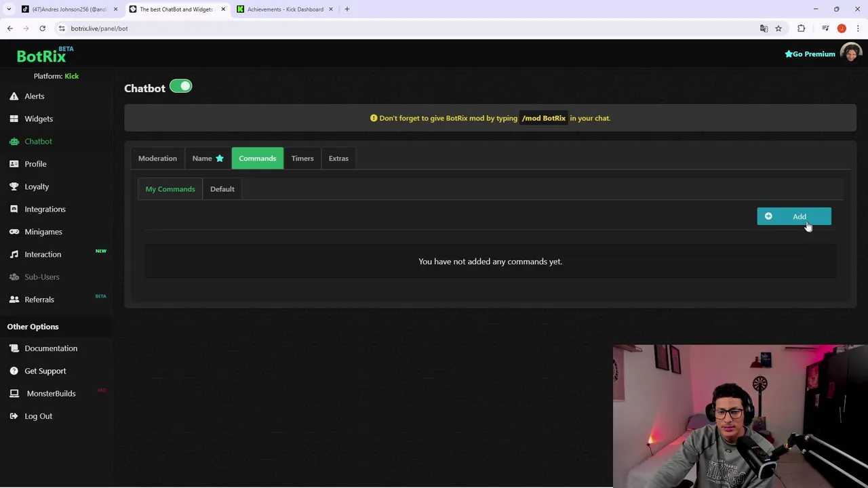Click the Log Out arrow icon
This screenshot has height=488, width=868.
[x=14, y=416]
